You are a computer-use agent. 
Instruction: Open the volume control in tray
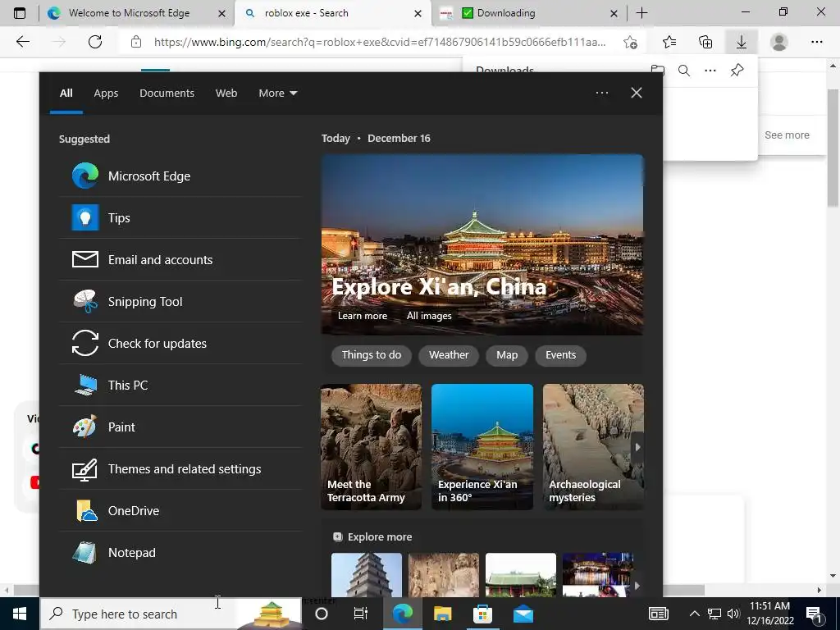coord(733,614)
